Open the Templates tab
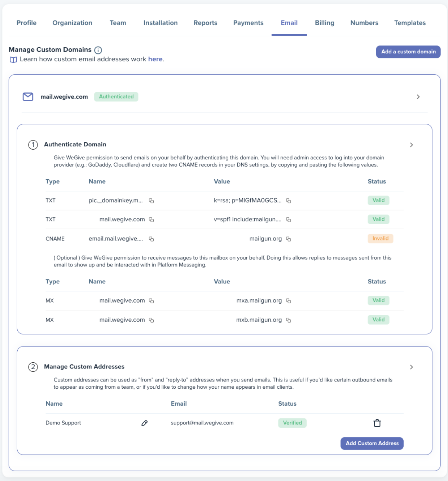This screenshot has height=481, width=448. (410, 23)
